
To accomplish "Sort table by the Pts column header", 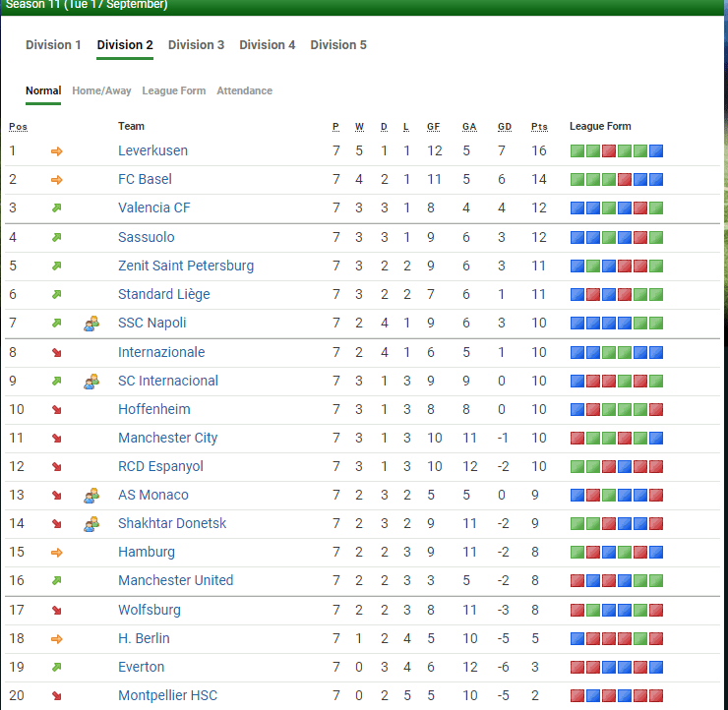I will coord(539,127).
